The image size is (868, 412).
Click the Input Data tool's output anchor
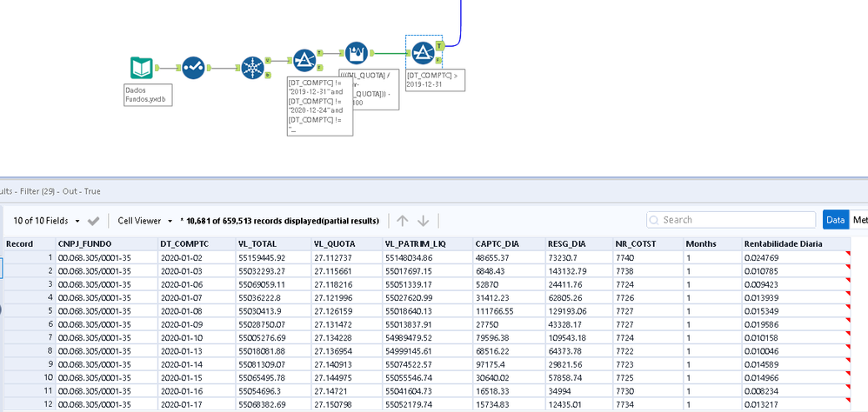point(157,68)
